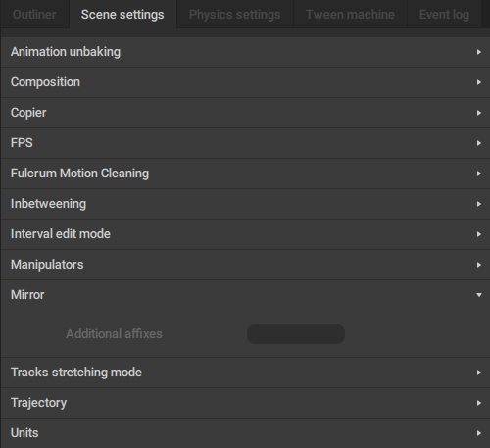This screenshot has height=448, width=490.
Task: Select the Scene settings tab
Action: (x=122, y=15)
